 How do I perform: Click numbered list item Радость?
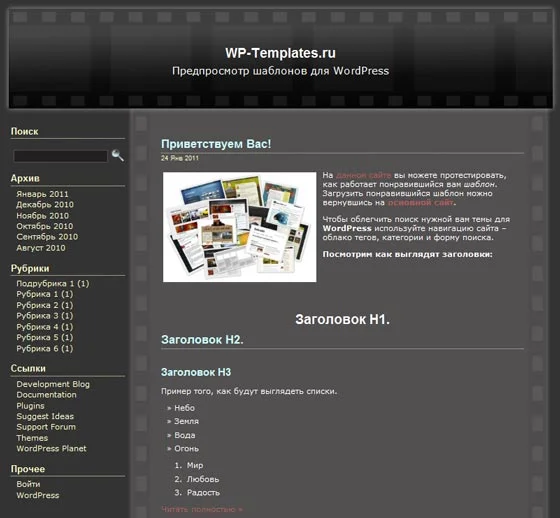click(203, 493)
